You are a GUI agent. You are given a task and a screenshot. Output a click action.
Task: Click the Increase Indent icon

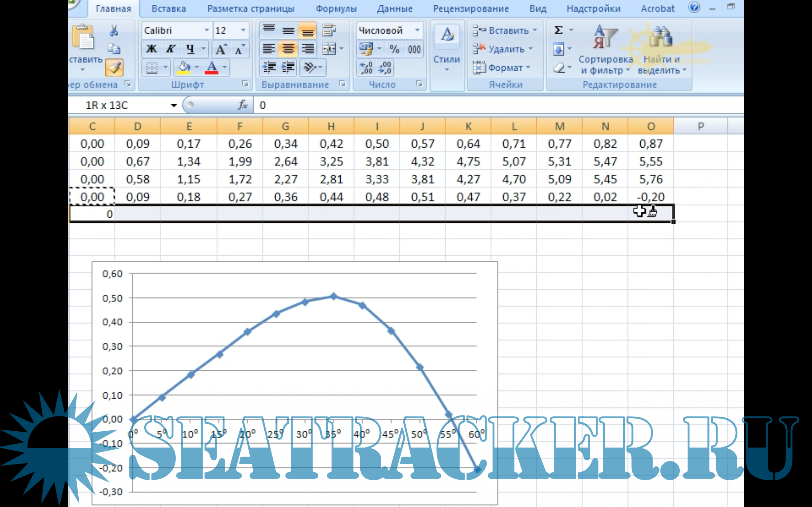click(288, 67)
